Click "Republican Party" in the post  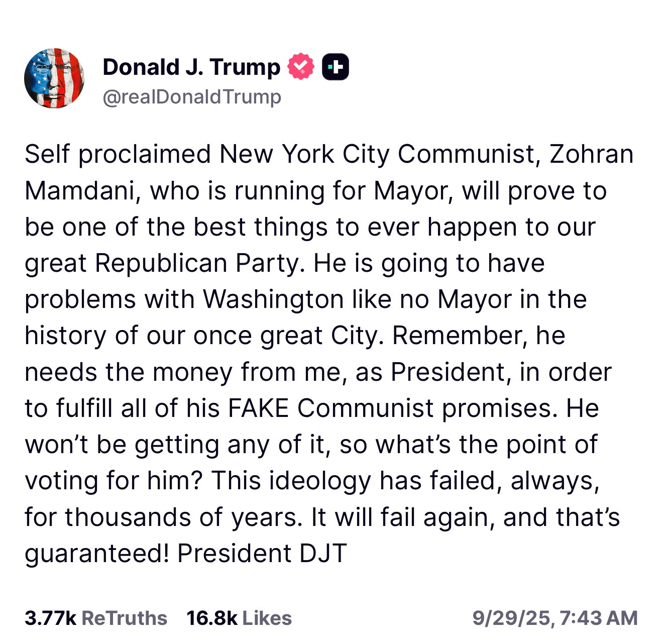(x=199, y=263)
